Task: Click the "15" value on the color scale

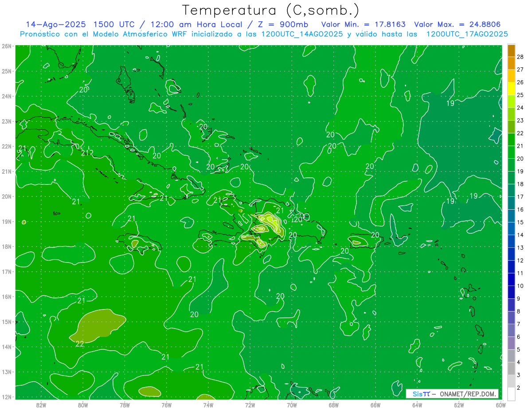Action: tap(521, 222)
